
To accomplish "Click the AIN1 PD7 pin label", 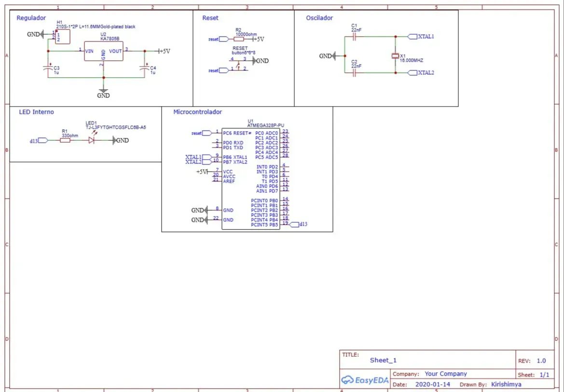I will click(267, 191).
